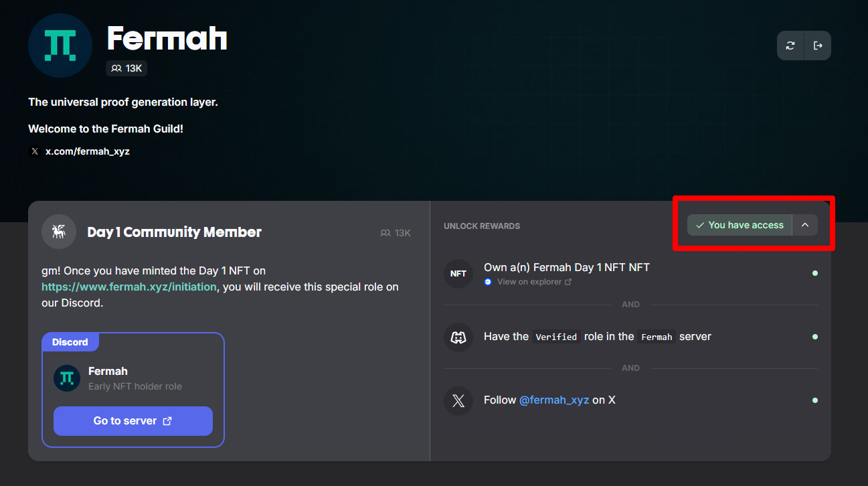Click the Discord requirement icon
The width and height of the screenshot is (868, 486).
[458, 337]
